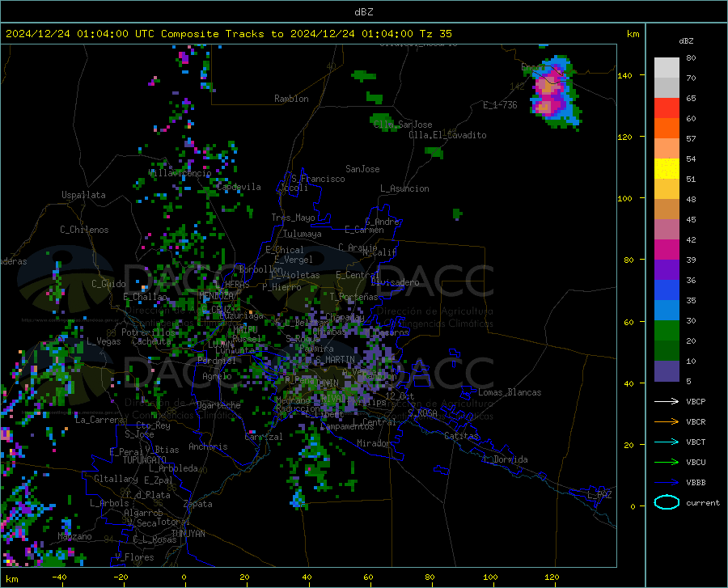Click the dBZ legend heading on right
Viewport: 728px width, 588px height.
[686, 40]
